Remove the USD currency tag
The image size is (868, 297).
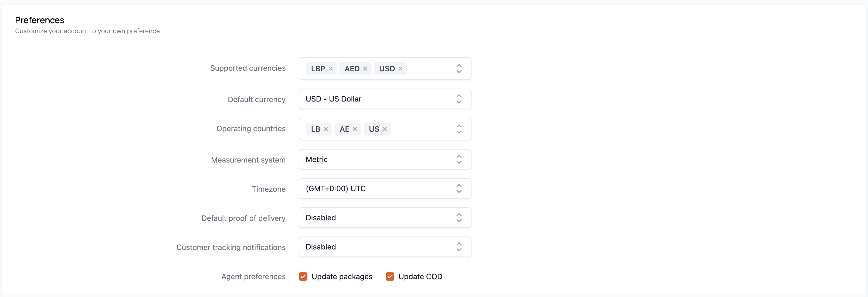click(400, 69)
